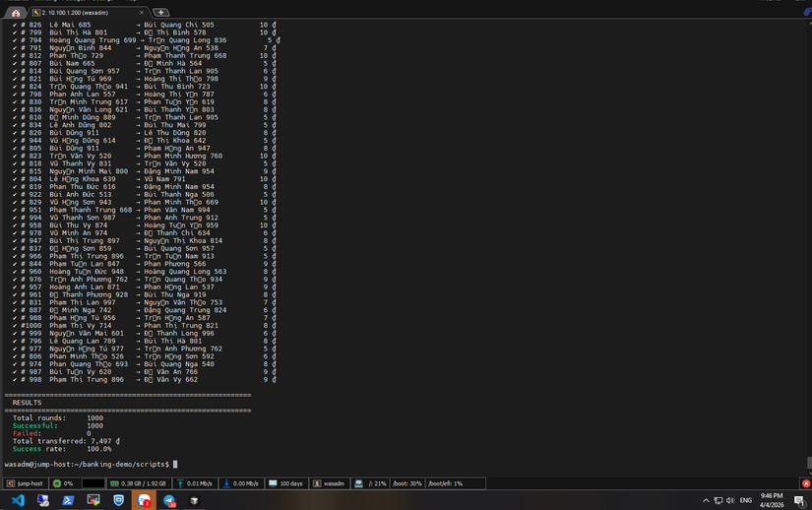Show hidden system tray icons
This screenshot has width=812, height=510.
(x=706, y=500)
